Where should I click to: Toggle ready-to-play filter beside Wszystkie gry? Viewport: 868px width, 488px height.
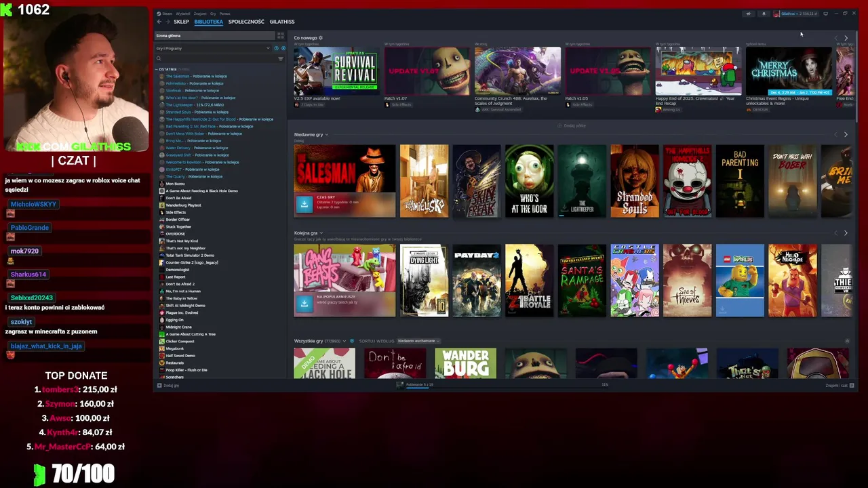(352, 341)
